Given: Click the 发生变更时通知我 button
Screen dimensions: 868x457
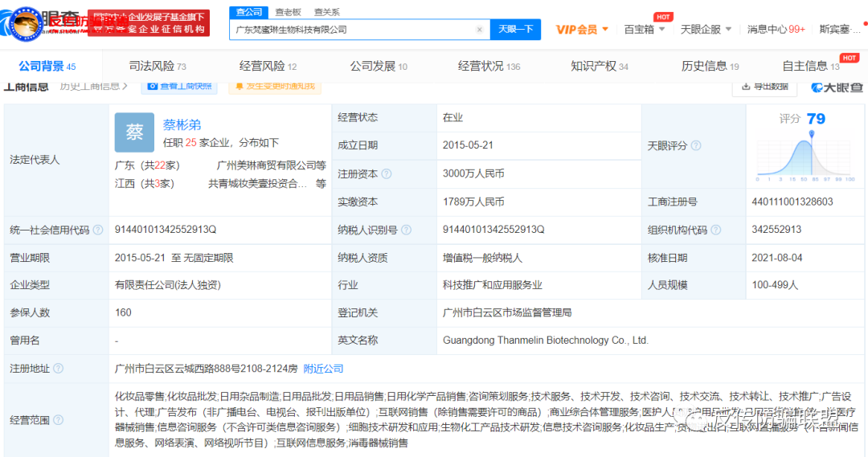Looking at the screenshot, I should pos(275,87).
